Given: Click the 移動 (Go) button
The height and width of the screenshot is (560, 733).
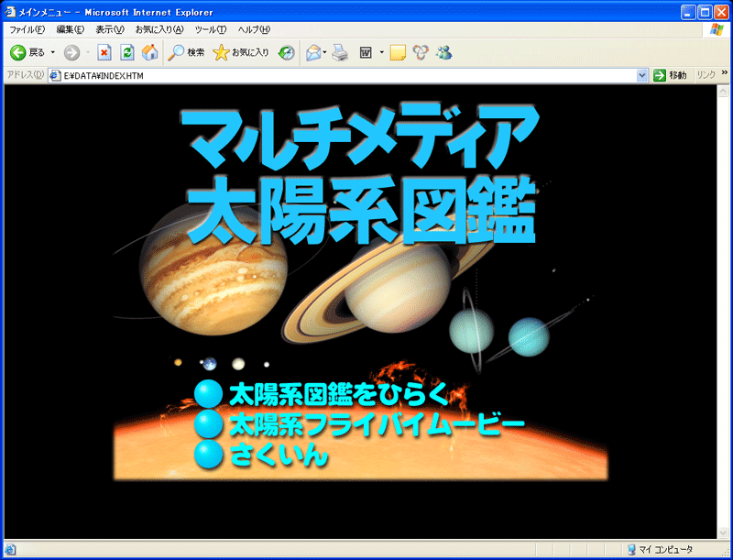Looking at the screenshot, I should 671,76.
